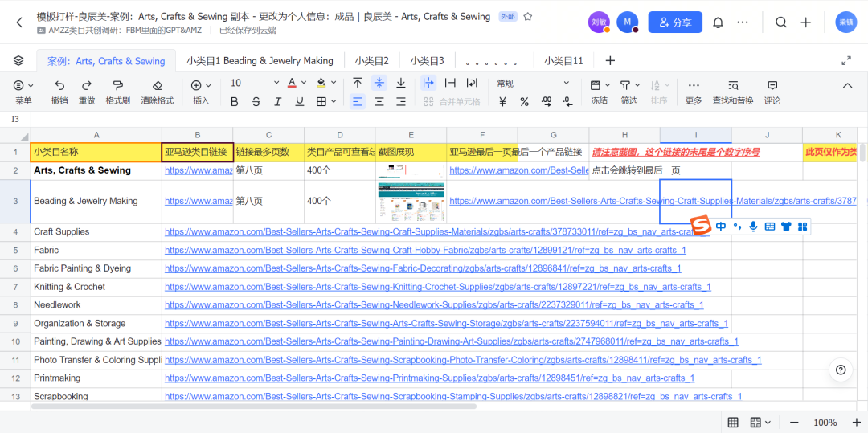This screenshot has width=868, height=433.
Task: Click the Undo (撤销) button
Action: coord(59,92)
